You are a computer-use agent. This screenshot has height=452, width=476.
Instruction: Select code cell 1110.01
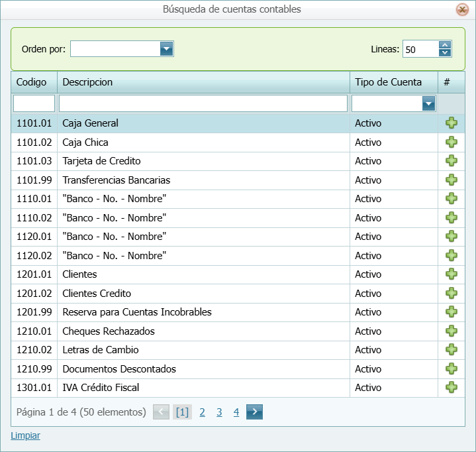pos(34,199)
